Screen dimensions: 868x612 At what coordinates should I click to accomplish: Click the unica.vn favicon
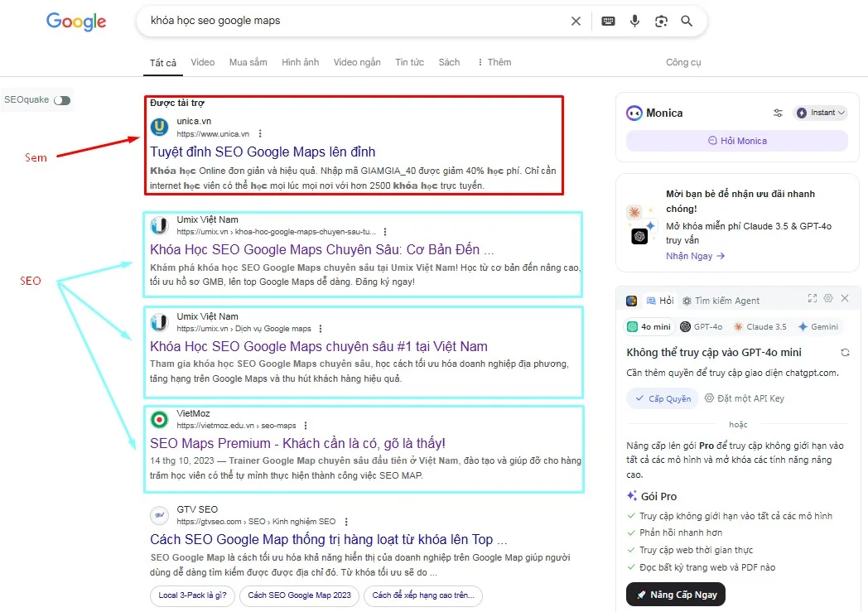(159, 128)
